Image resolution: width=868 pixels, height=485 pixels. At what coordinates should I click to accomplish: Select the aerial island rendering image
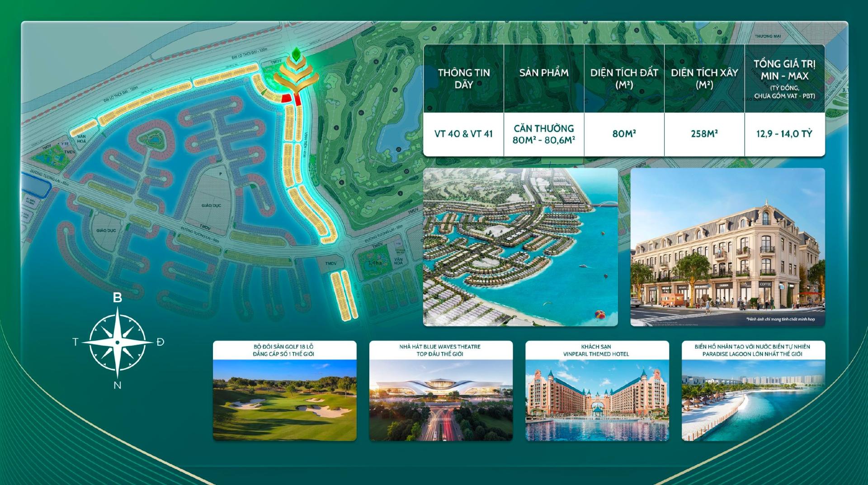coord(520,247)
